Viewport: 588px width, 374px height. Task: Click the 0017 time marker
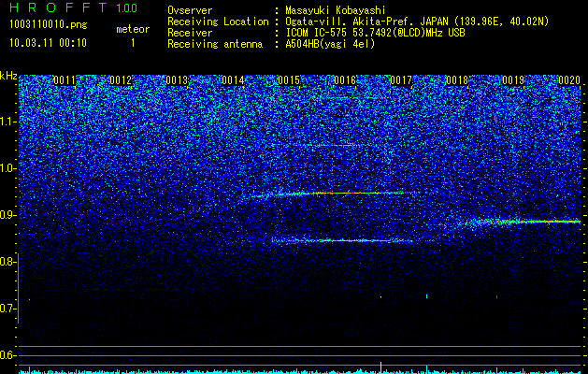pos(401,80)
